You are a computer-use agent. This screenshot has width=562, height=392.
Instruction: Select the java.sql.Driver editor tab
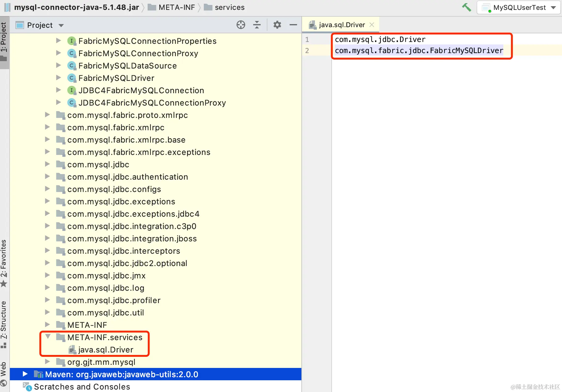[x=342, y=25]
